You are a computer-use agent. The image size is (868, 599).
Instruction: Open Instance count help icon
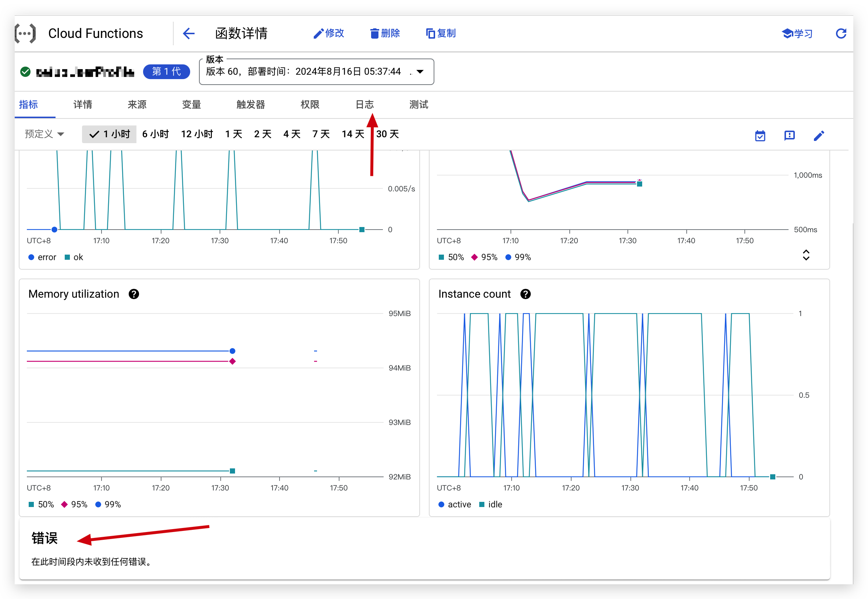tap(526, 294)
